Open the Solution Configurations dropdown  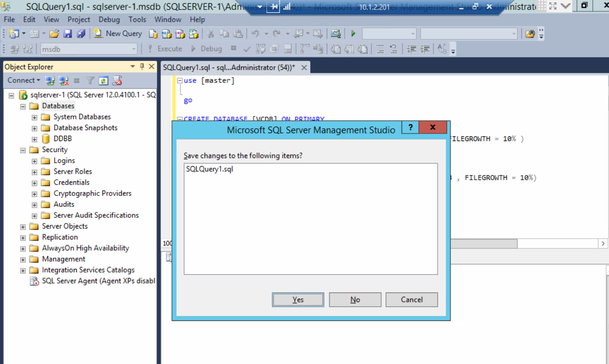pos(389,34)
